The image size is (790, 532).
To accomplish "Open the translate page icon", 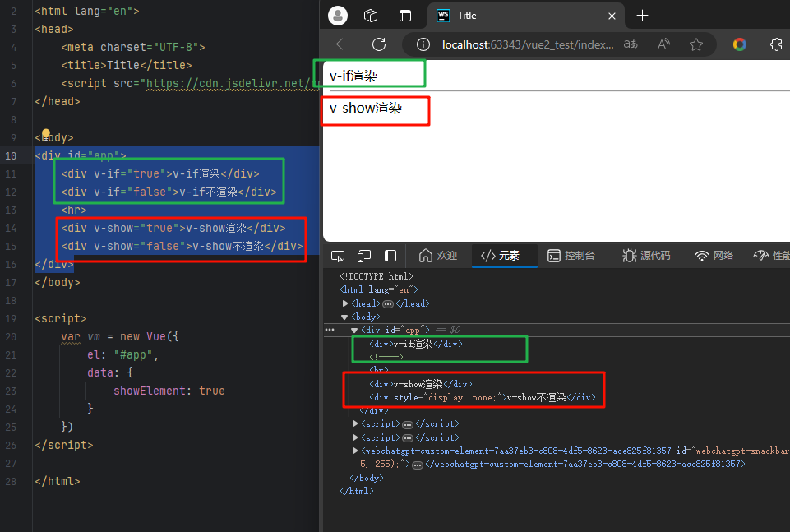I will (631, 44).
